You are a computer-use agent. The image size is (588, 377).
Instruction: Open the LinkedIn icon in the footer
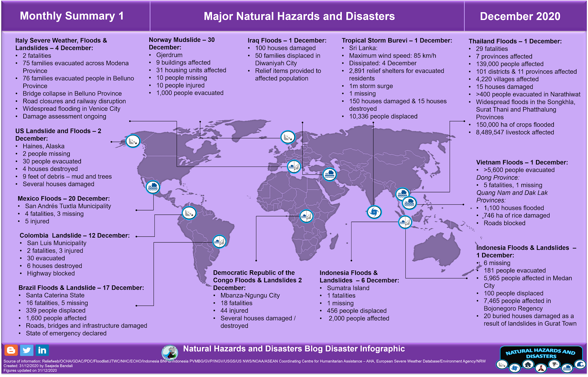click(x=42, y=350)
